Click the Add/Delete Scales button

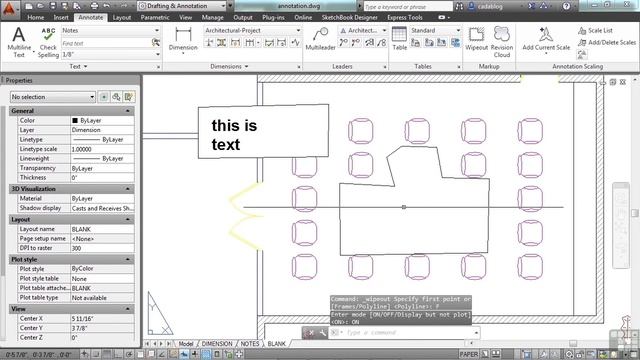point(607,42)
